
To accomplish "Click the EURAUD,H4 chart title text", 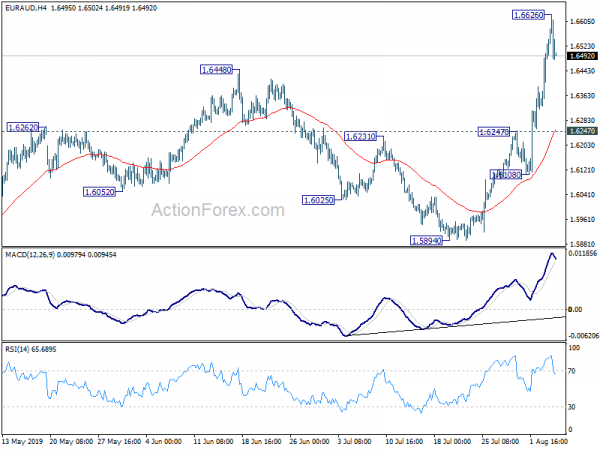I will click(26, 8).
